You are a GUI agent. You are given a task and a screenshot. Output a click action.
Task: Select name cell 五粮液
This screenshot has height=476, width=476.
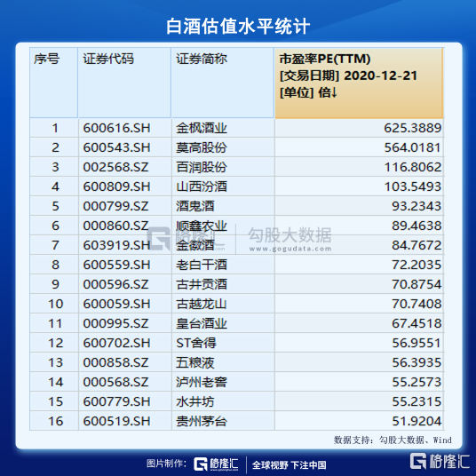pyautogui.click(x=223, y=362)
